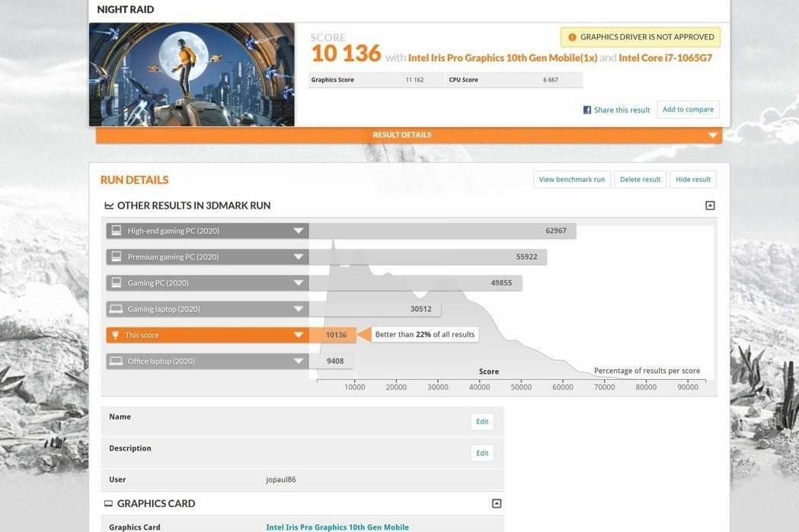
Task: Click the Add to compare button
Action: coord(688,110)
